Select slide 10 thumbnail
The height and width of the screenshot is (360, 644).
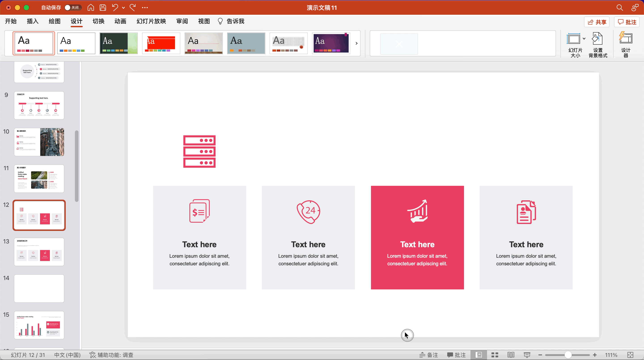click(x=39, y=142)
